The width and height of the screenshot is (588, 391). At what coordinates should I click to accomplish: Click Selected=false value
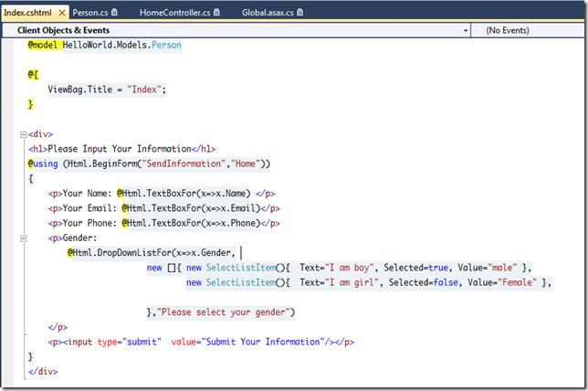pos(446,282)
